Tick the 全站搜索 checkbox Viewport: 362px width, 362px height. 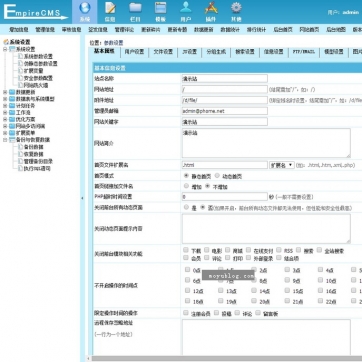tap(319, 250)
